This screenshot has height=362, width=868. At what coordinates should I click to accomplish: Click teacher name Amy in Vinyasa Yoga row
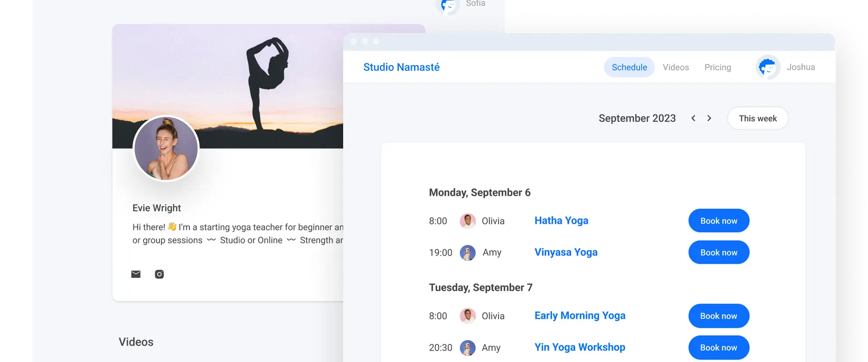point(492,253)
